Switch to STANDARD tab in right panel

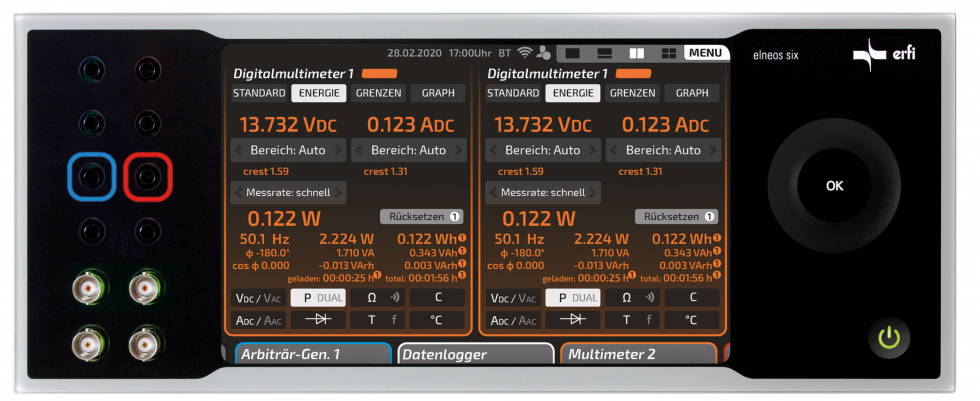[x=513, y=93]
